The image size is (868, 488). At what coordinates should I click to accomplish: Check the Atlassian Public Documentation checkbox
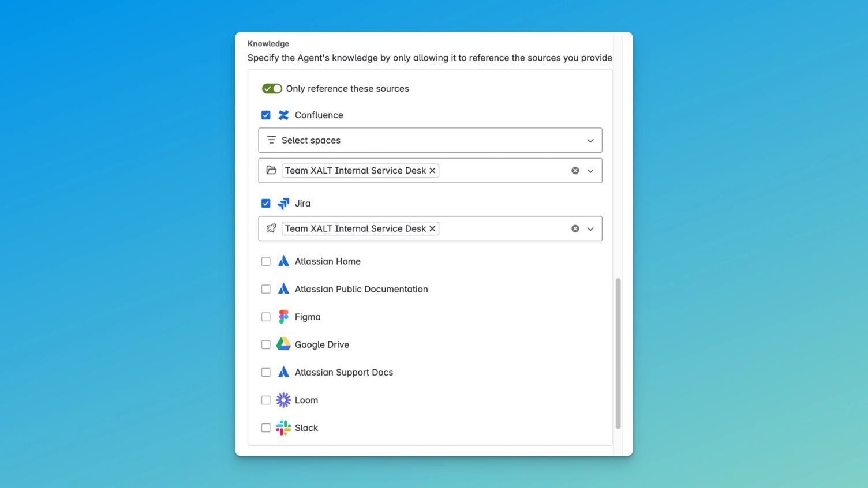(x=265, y=289)
